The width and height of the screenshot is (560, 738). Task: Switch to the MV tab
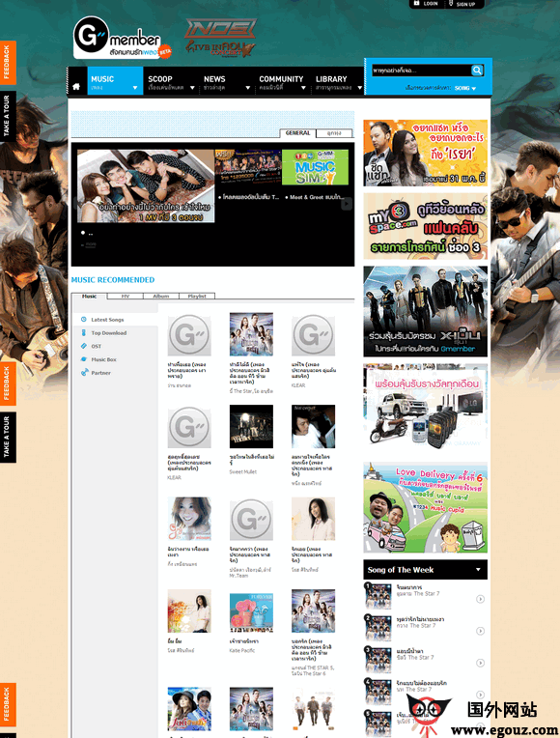point(126,296)
